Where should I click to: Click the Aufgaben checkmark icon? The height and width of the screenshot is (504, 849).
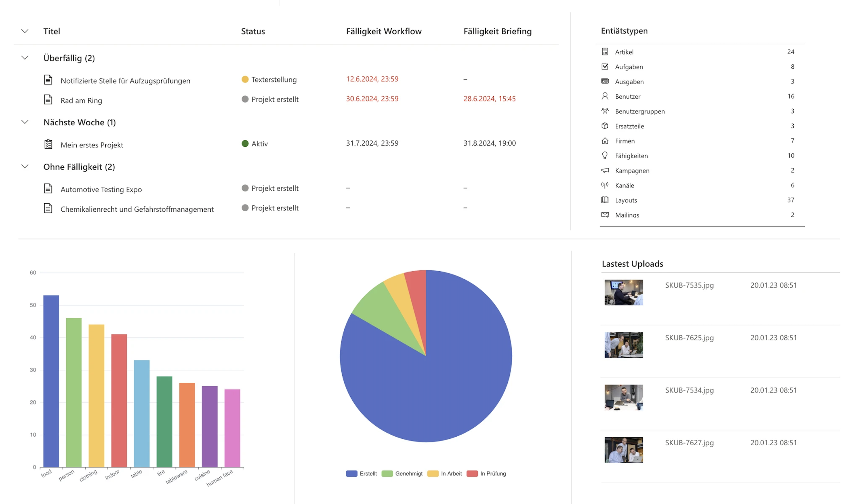(604, 67)
